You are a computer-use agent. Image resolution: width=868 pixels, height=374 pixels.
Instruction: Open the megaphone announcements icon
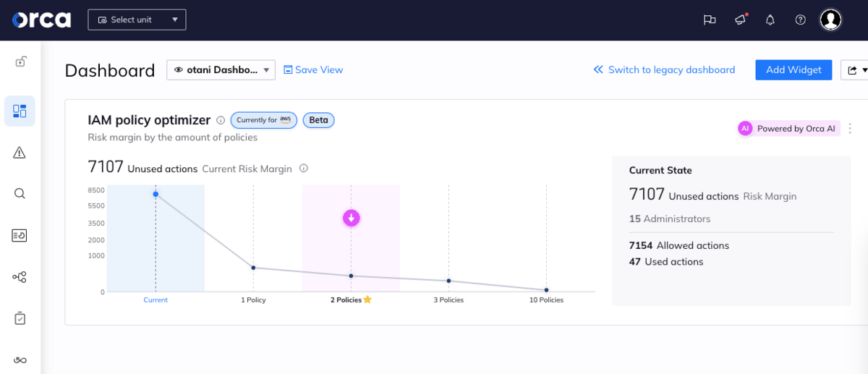click(x=740, y=20)
